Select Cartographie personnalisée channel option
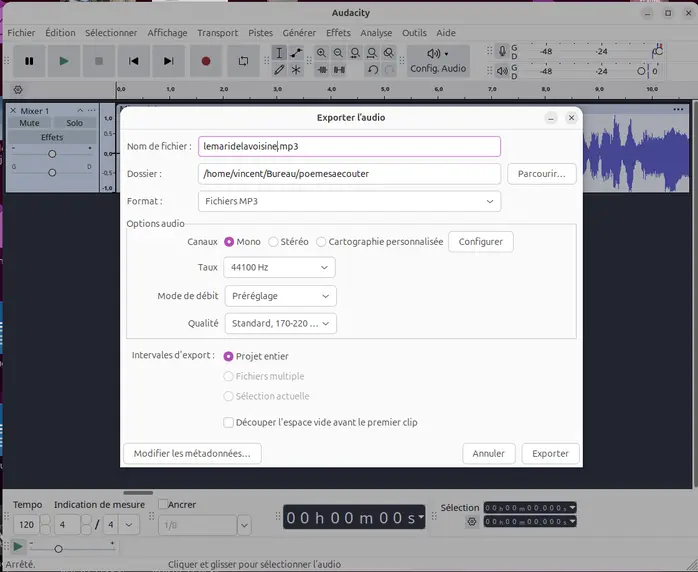 point(321,242)
